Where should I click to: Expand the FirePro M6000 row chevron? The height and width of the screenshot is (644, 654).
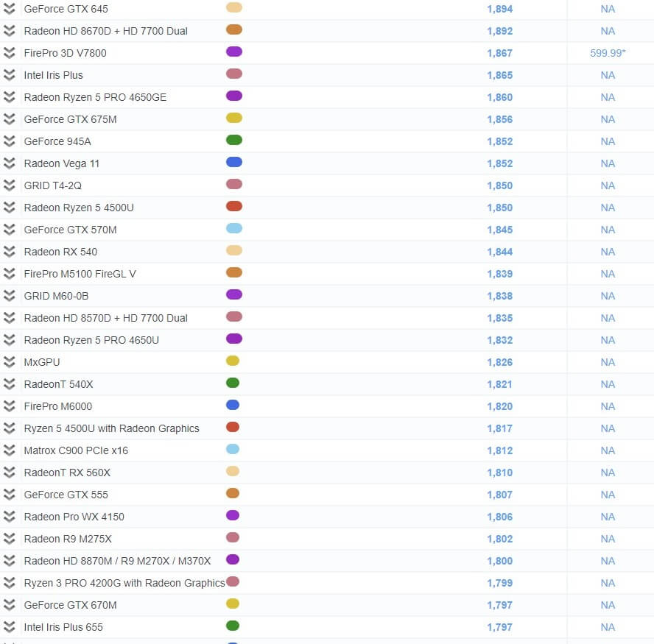9,406
